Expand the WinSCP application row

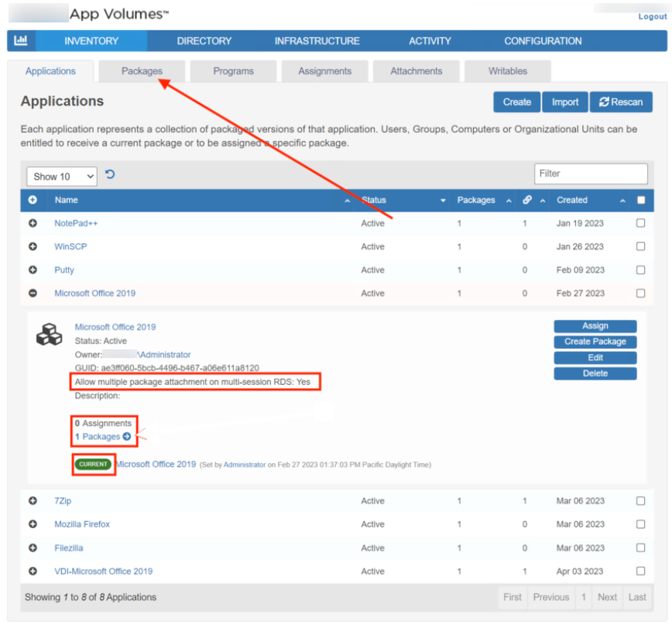(33, 247)
